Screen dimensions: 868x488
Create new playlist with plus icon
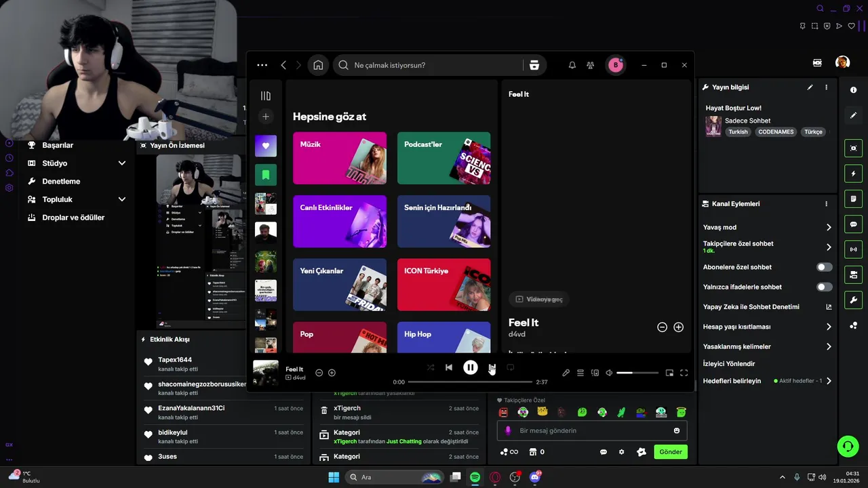[266, 117]
